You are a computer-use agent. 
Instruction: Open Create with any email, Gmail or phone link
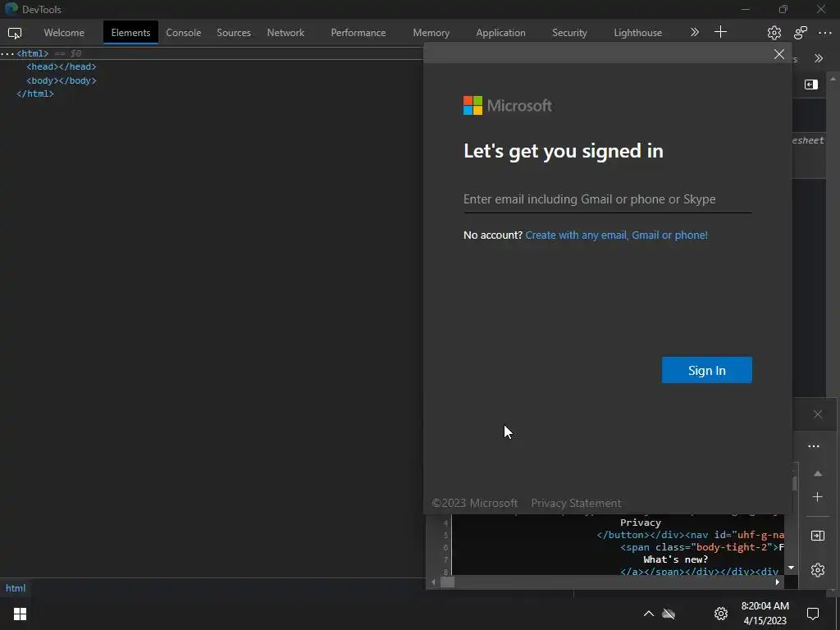[x=616, y=235]
